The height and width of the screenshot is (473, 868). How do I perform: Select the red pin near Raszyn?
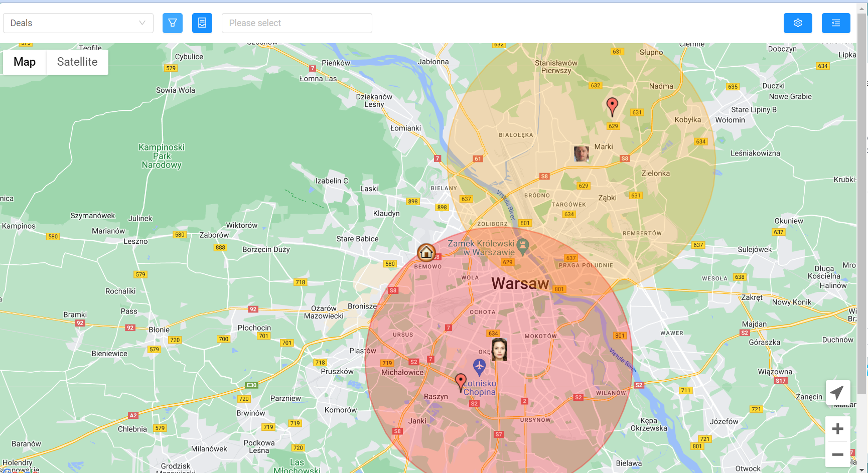pyautogui.click(x=461, y=383)
